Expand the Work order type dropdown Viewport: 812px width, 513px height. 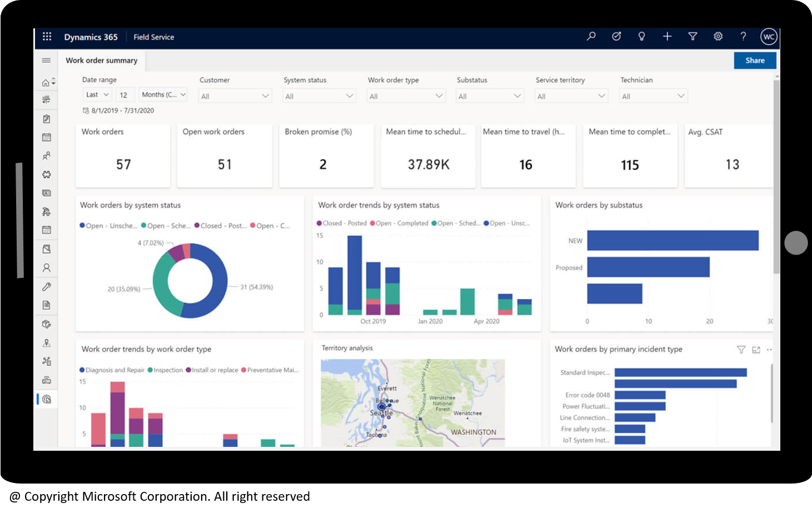[x=407, y=96]
